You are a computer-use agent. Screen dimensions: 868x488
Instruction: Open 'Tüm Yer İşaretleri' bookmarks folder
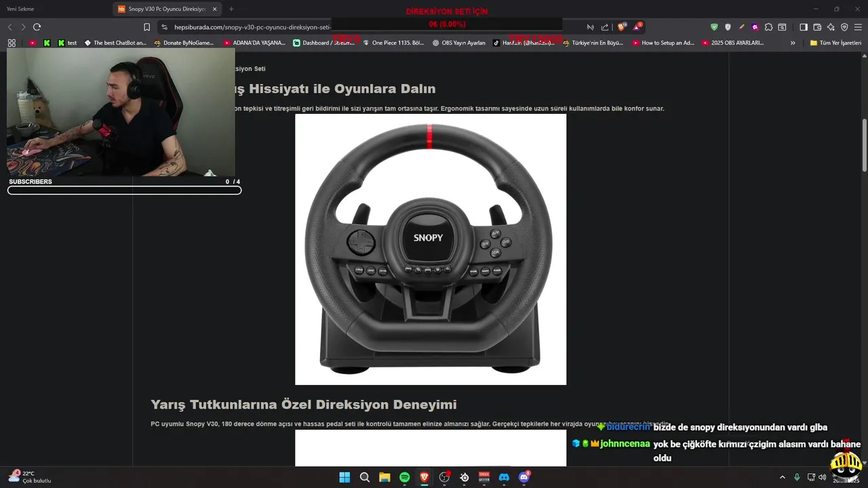(835, 43)
